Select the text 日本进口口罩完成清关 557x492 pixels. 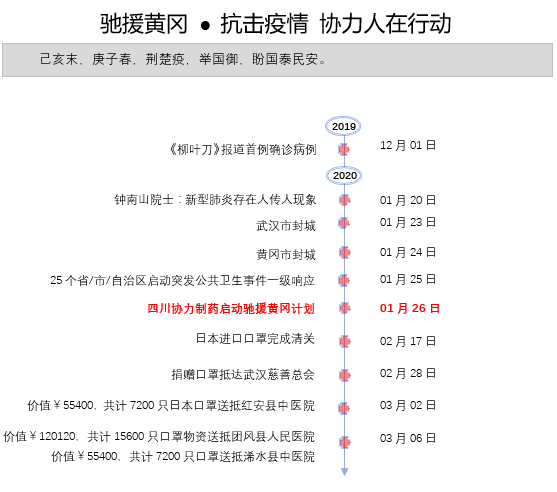[255, 338]
